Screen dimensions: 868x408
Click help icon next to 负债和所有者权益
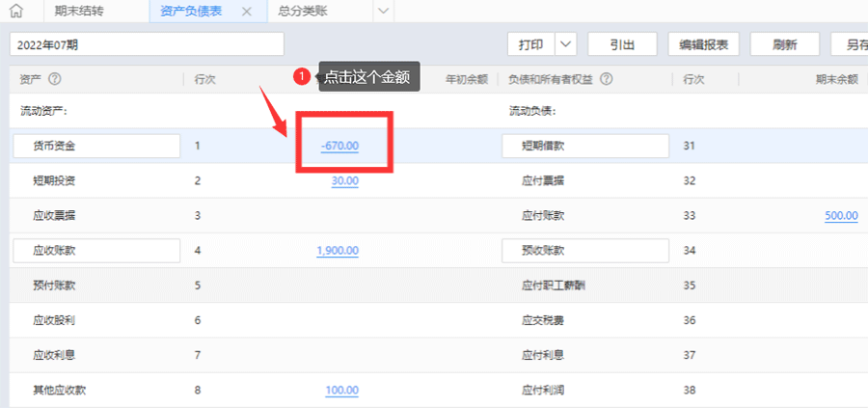[607, 79]
